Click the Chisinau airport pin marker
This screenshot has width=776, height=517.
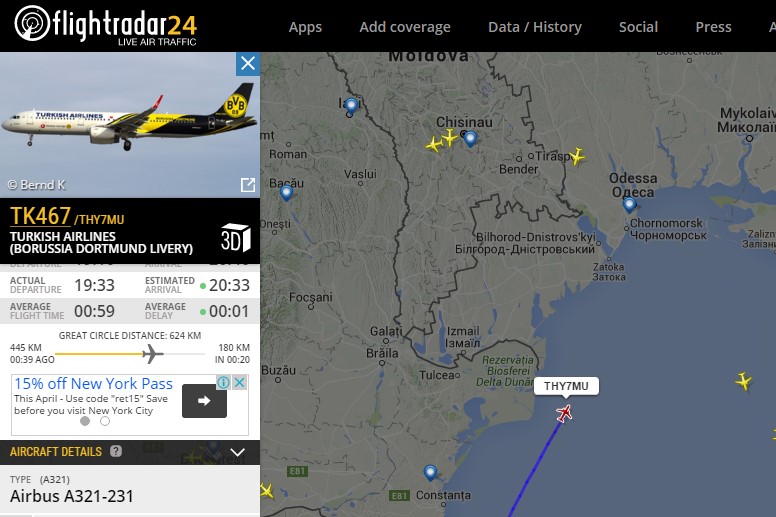[x=470, y=139]
